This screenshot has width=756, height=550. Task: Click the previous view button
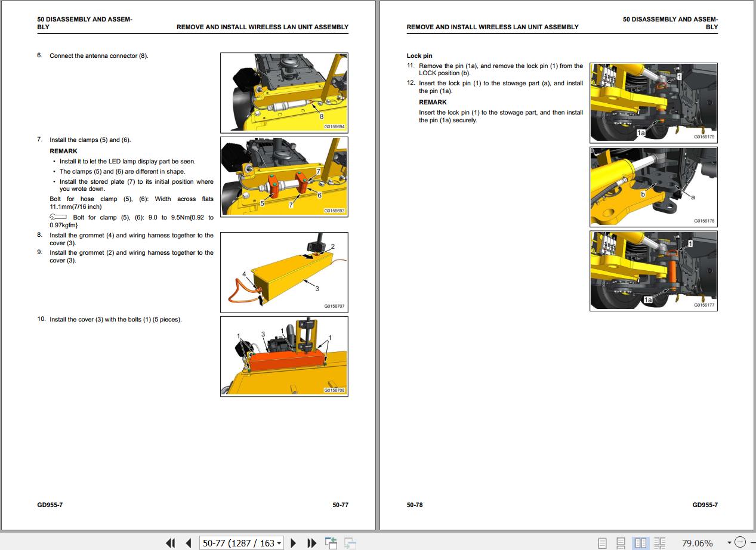tap(331, 543)
